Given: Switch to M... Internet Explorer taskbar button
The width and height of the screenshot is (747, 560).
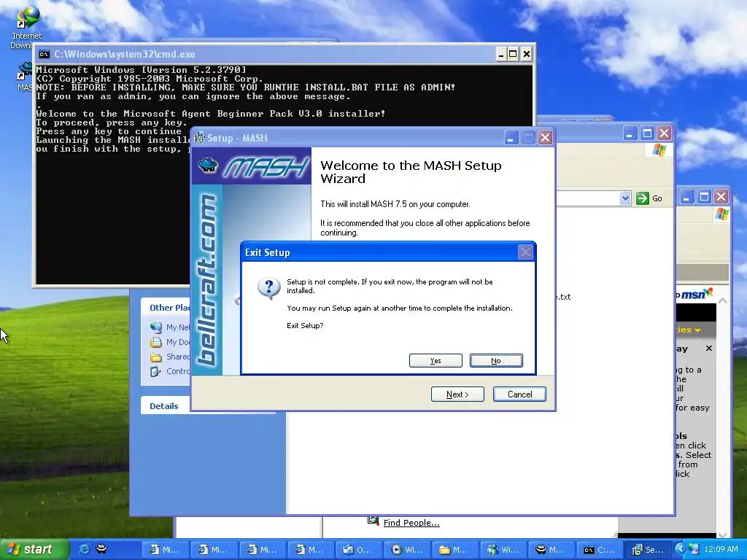Looking at the screenshot, I should [x=309, y=550].
